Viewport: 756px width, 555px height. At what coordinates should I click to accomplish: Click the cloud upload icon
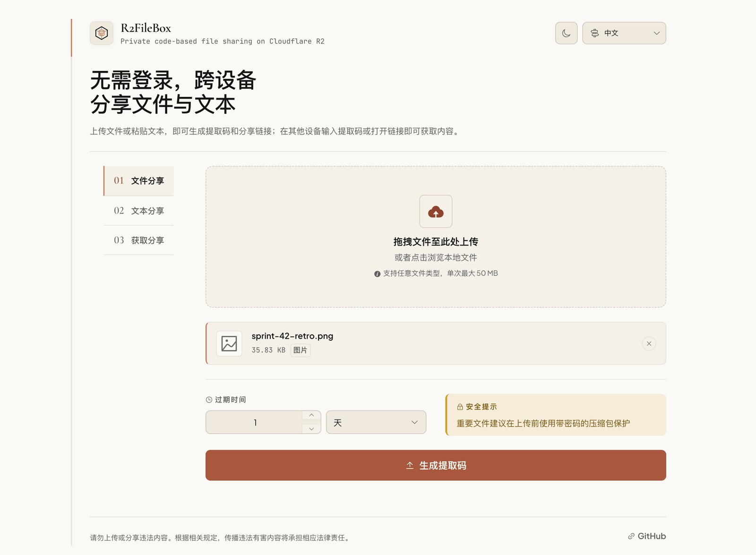[x=436, y=212]
